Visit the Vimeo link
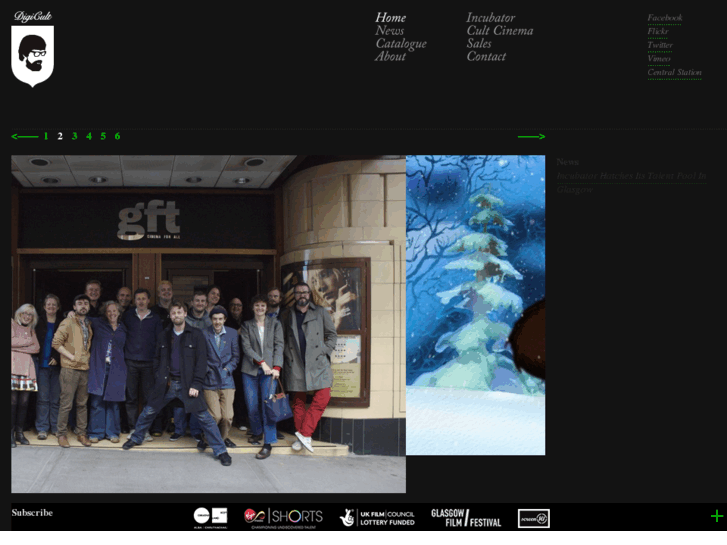 click(x=659, y=59)
